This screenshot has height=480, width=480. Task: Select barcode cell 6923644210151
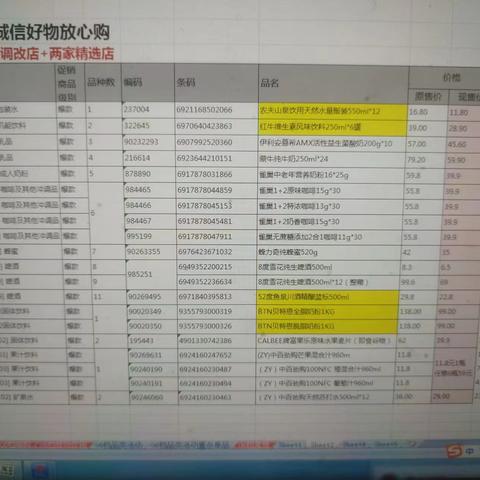point(217,158)
